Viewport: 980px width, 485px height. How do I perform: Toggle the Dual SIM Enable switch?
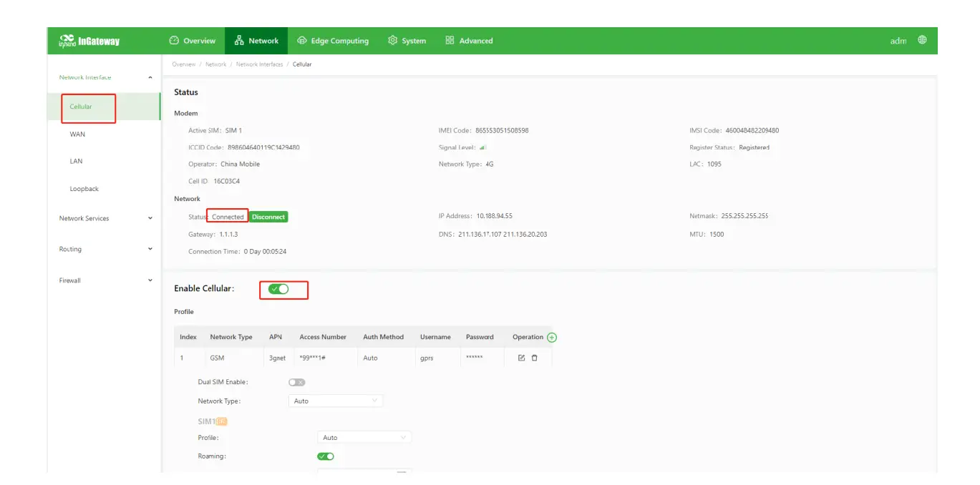click(x=297, y=383)
